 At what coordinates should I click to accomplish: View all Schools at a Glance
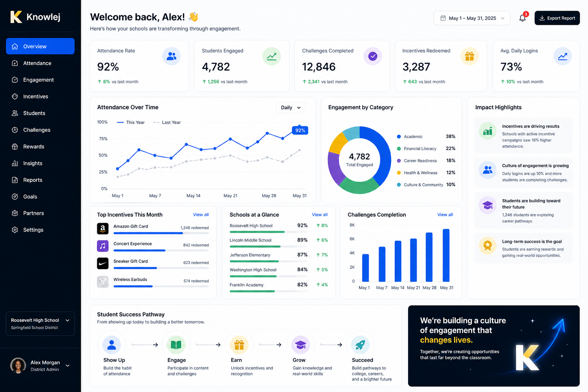click(x=320, y=215)
